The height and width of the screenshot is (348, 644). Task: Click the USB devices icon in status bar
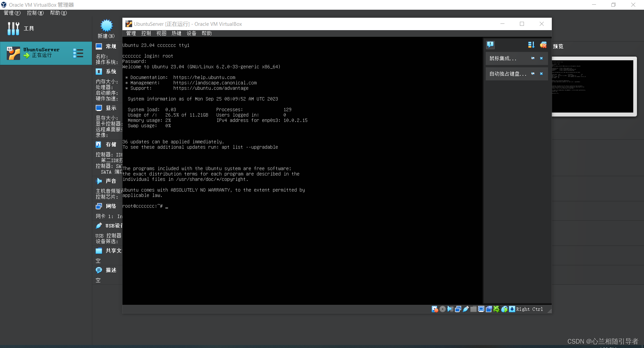[x=466, y=309]
